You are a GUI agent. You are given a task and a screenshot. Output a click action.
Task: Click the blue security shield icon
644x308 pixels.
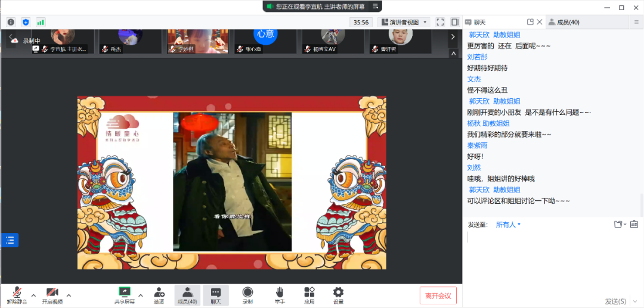[26, 22]
